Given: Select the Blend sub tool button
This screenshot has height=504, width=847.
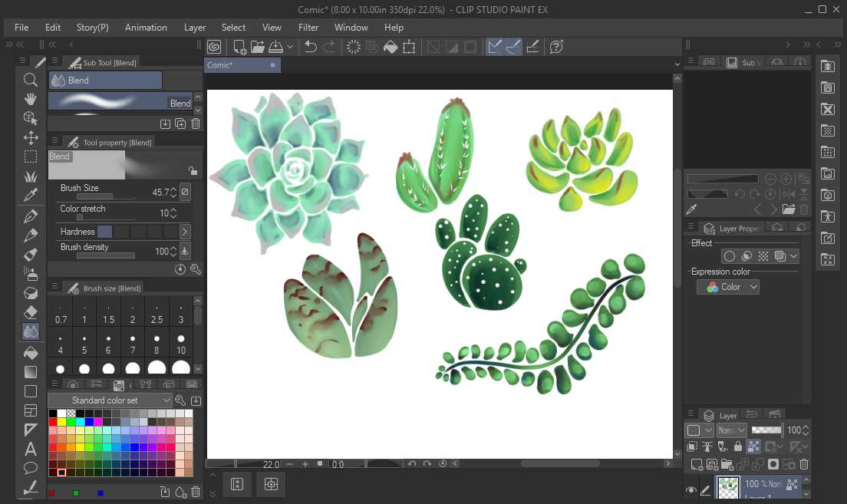Looking at the screenshot, I should 105,81.
